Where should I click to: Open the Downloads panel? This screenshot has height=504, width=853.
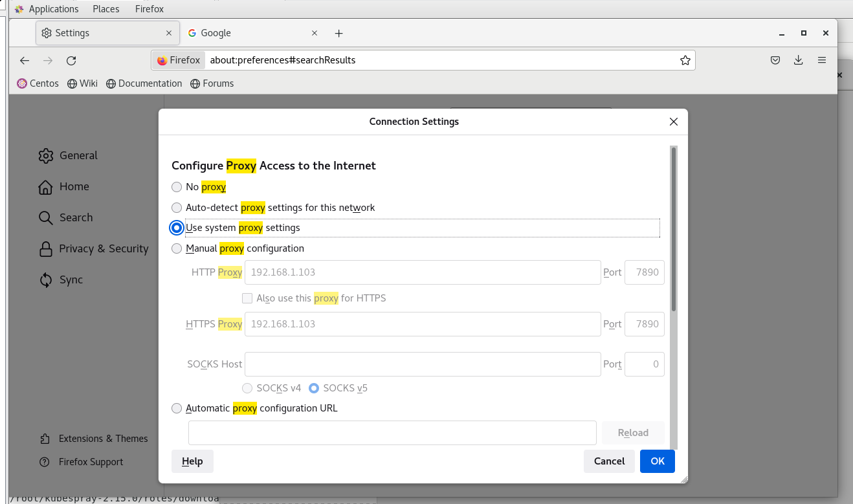799,60
